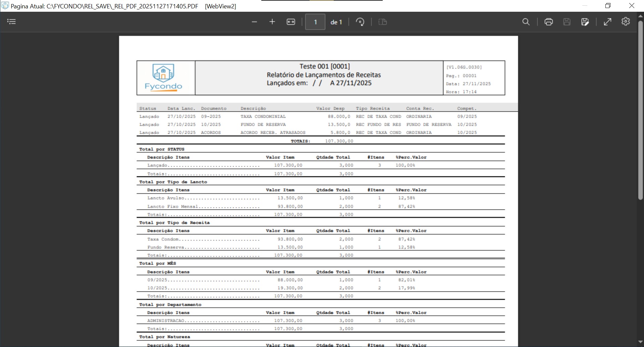Screen dimensions: 644x347
Task: Open the search magnifier in PDF toolbar
Action: [526, 22]
